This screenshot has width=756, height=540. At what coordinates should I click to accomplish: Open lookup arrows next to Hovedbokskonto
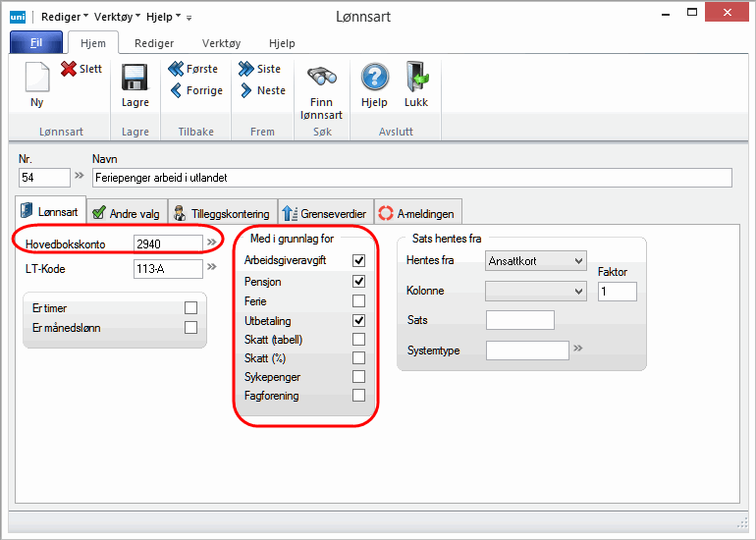coord(211,243)
